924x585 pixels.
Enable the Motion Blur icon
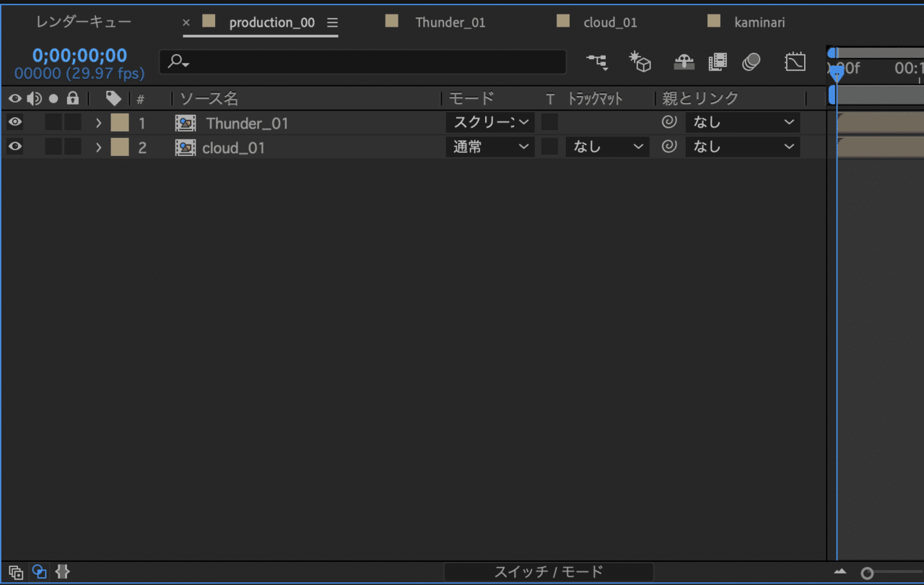[751, 62]
